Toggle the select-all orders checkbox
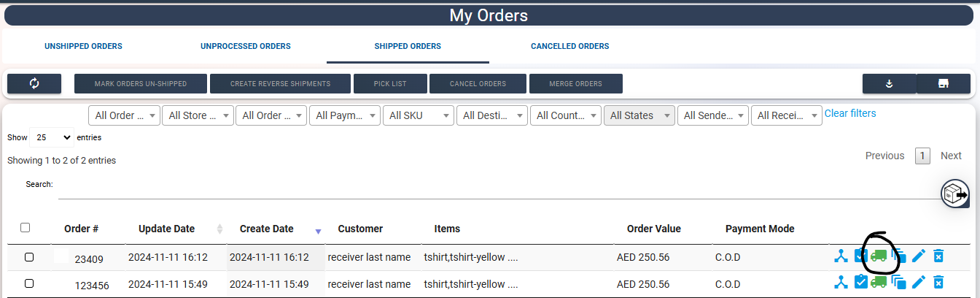The height and width of the screenshot is (298, 980). click(26, 228)
